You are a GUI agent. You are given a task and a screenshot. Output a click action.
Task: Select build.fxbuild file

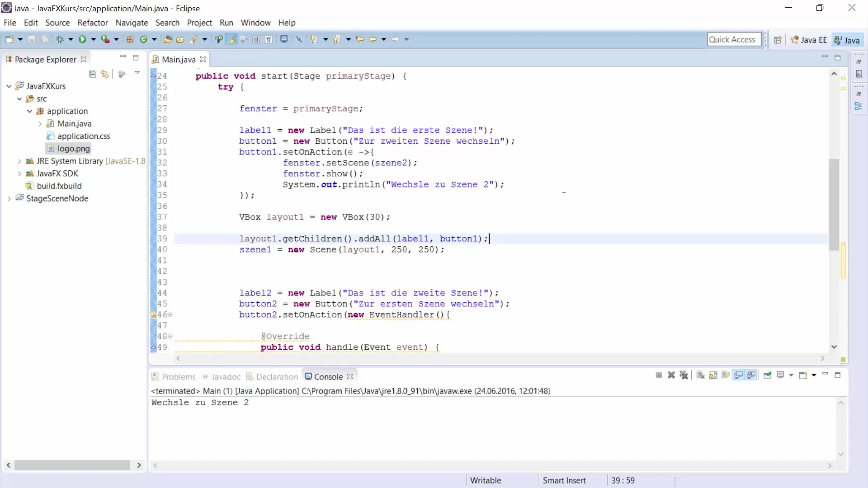coord(53,186)
